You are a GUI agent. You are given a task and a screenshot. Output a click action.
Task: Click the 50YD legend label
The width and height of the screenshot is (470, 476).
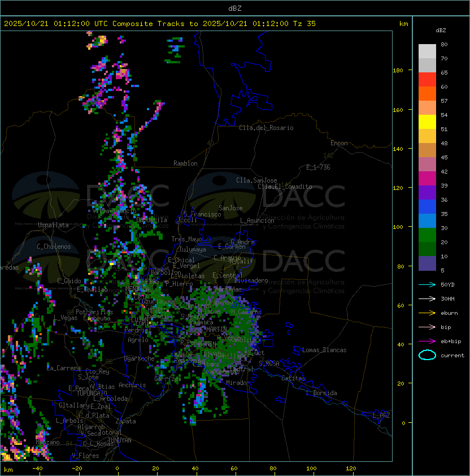447,285
